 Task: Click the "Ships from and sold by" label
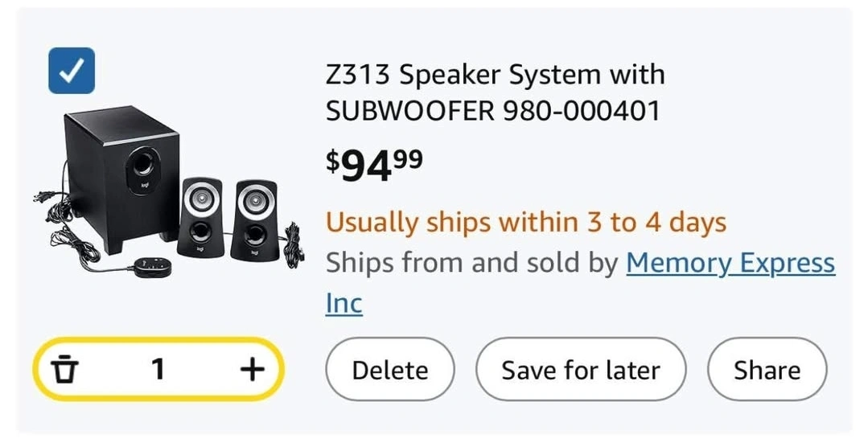[x=471, y=263]
